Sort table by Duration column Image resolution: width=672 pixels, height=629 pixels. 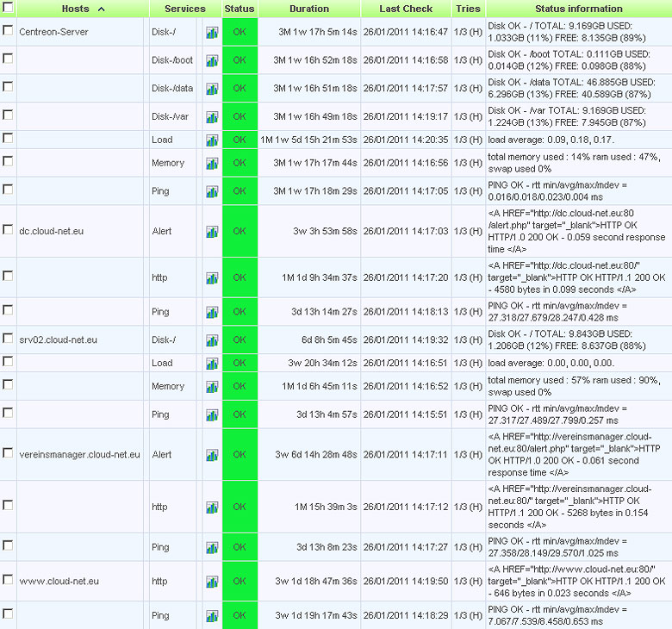pos(308,9)
